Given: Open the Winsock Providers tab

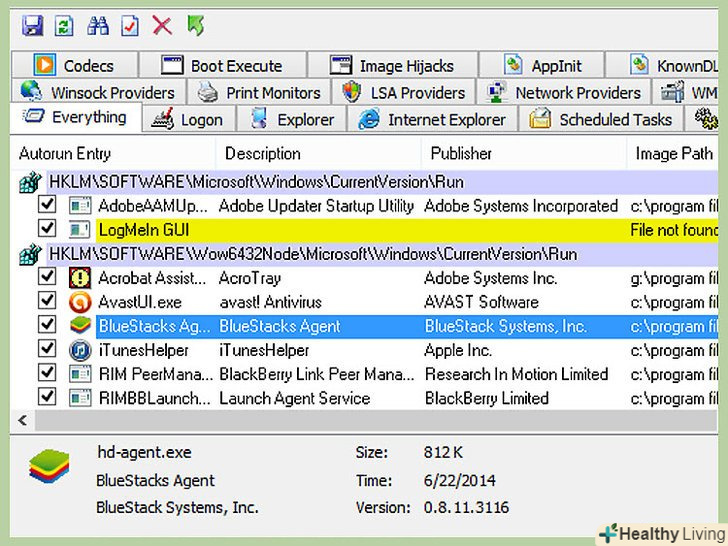Looking at the screenshot, I should click(x=98, y=92).
